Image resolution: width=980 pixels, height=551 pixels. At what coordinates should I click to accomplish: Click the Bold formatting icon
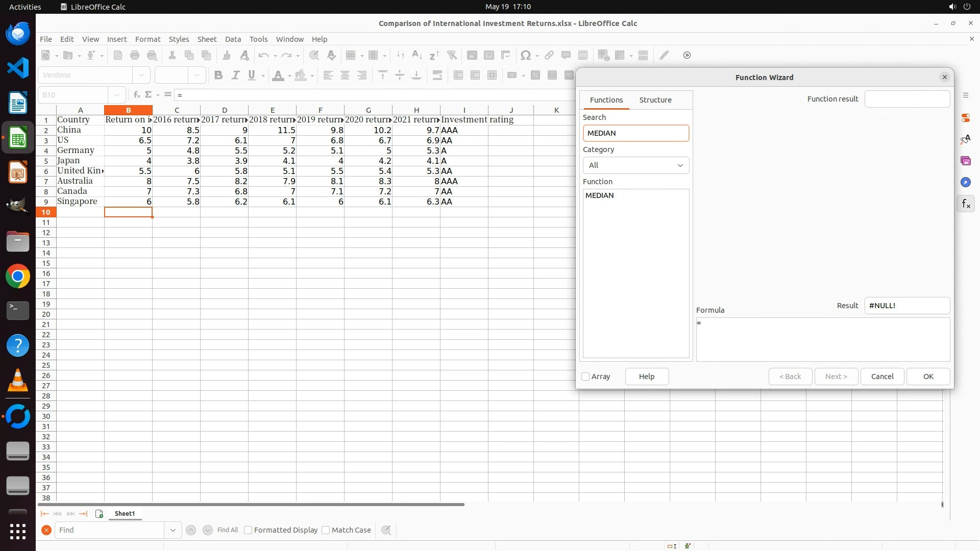[x=218, y=76]
